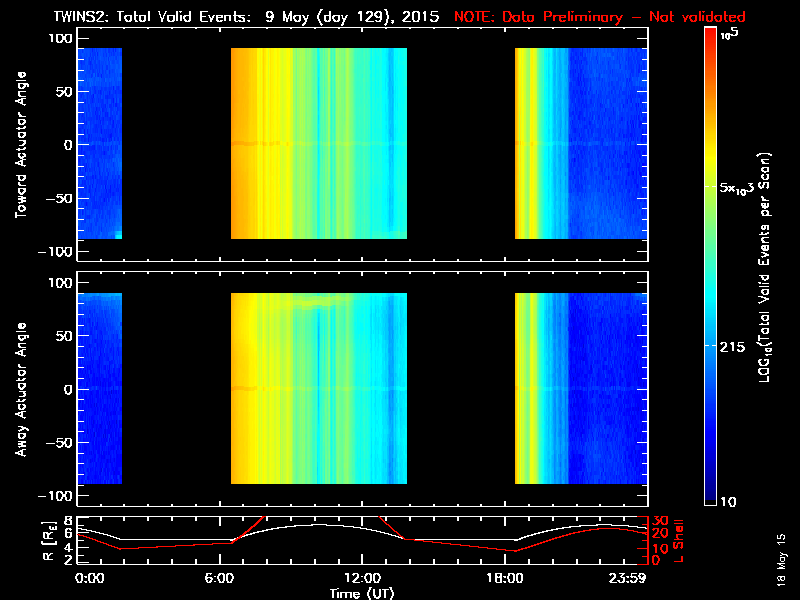The height and width of the screenshot is (600, 800).
Task: Click the "23:59" time axis label
Action: pos(628,578)
